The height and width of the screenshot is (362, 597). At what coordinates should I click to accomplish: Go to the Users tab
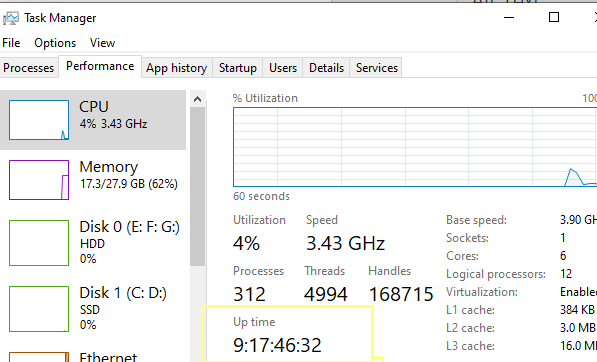click(x=283, y=68)
